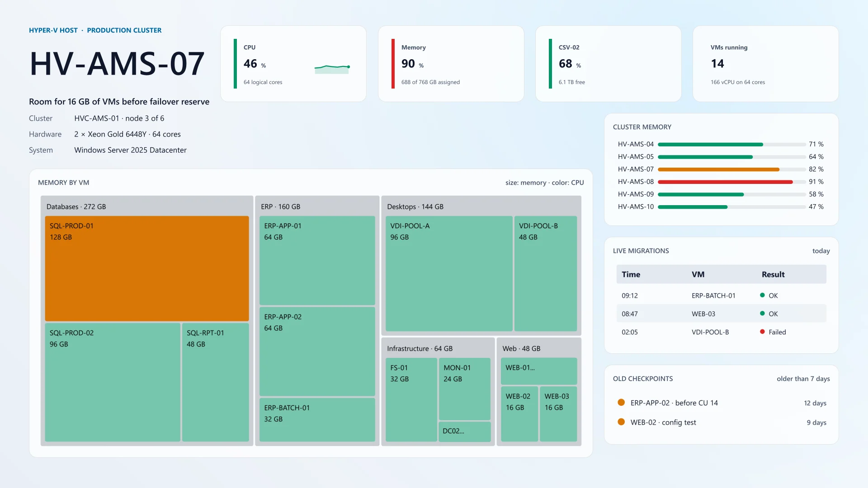Open the HYPER-V HOST breadcrumb link

(x=53, y=30)
